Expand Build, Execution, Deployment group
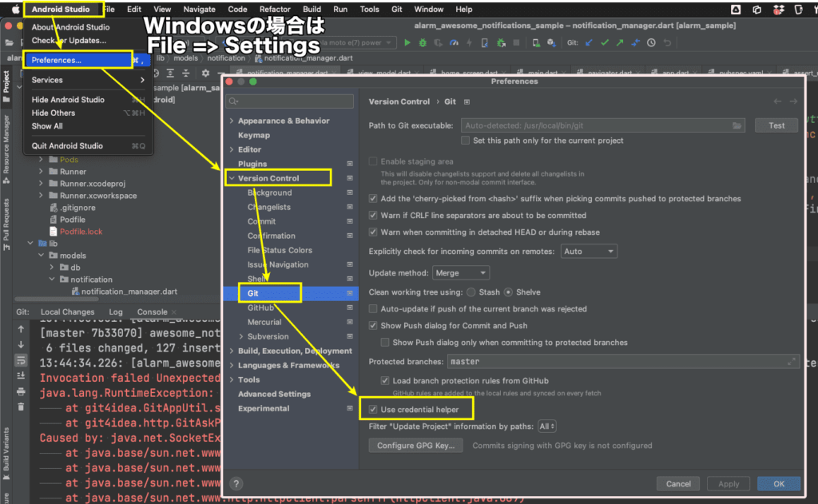Viewport: 818px width, 504px height. (x=232, y=351)
